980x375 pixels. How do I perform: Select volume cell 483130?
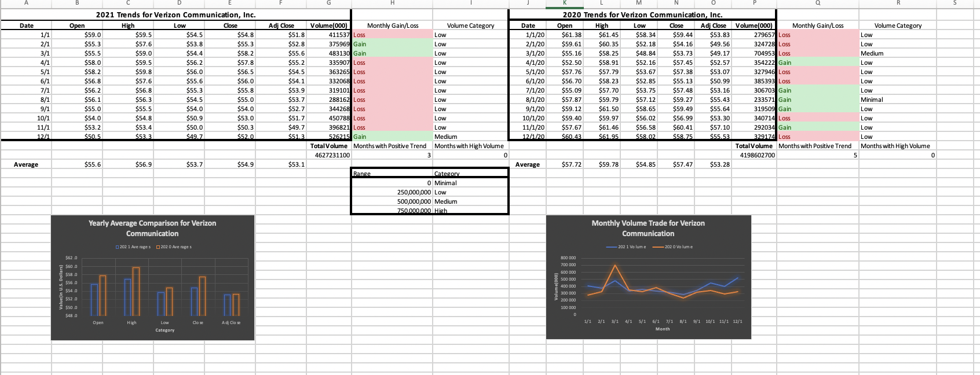tap(329, 53)
